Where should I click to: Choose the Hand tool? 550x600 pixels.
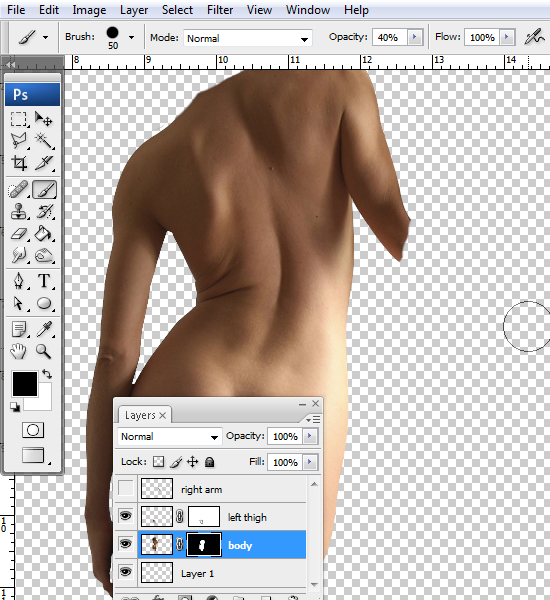click(18, 351)
